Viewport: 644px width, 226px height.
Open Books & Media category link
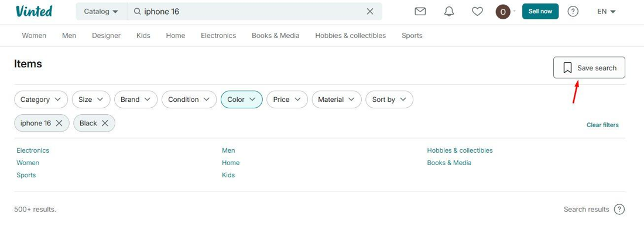coord(449,163)
